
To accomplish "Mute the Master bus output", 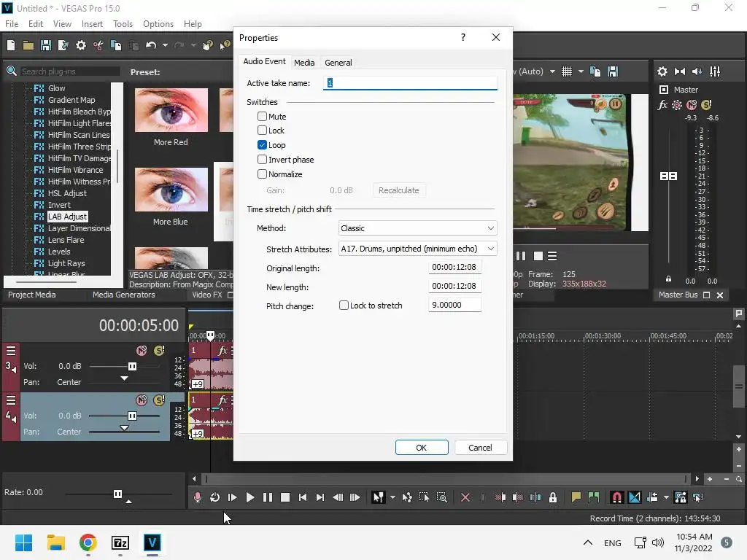I will (692, 105).
